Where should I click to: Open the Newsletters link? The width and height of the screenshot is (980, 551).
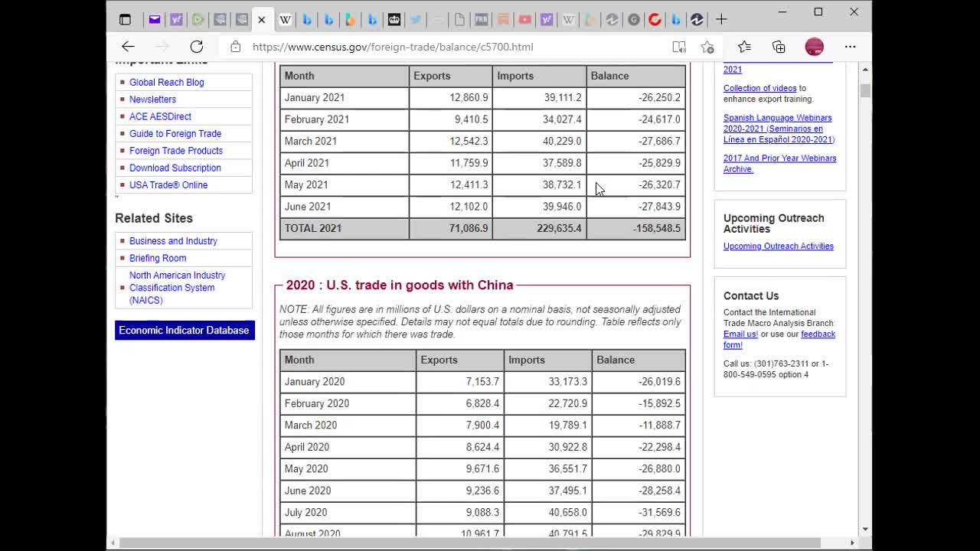point(152,99)
